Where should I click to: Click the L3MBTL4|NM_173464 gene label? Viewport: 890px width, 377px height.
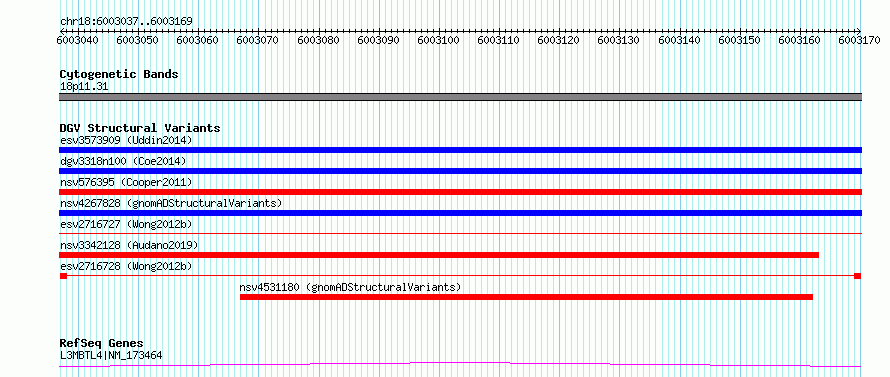point(111,355)
